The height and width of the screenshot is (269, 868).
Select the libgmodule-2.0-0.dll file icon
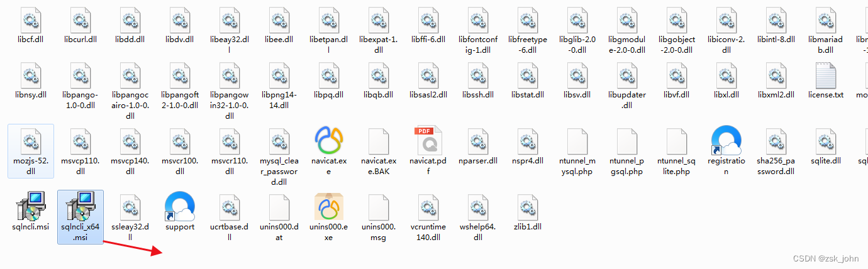[x=626, y=19]
